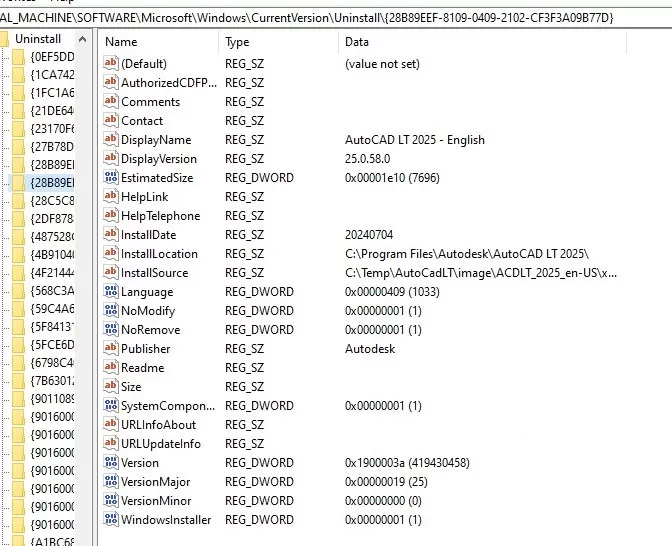672x546 pixels.
Task: Select the DWORD icon beside WindowsInstaller
Action: 111,519
